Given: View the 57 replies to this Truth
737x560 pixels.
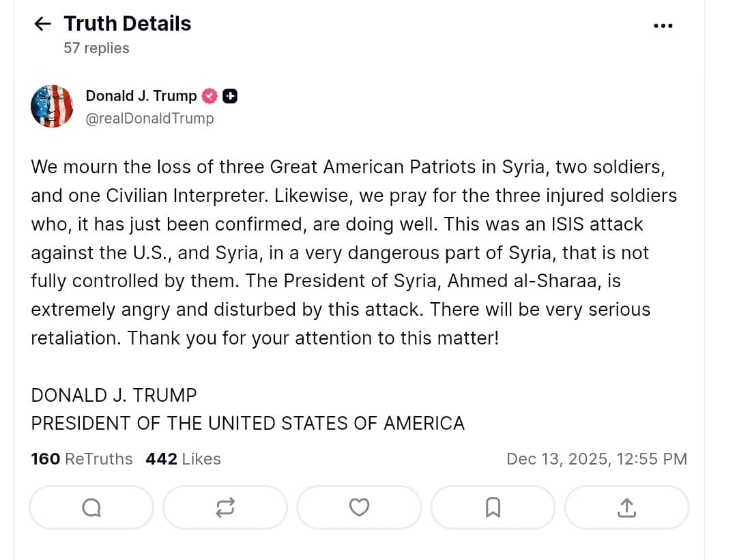Looking at the screenshot, I should (96, 48).
